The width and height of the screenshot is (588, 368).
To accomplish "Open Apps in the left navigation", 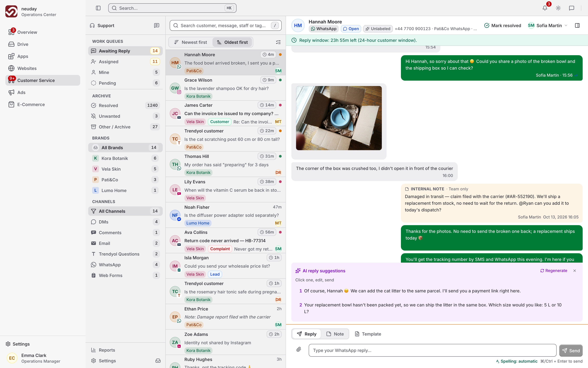I will (43, 56).
